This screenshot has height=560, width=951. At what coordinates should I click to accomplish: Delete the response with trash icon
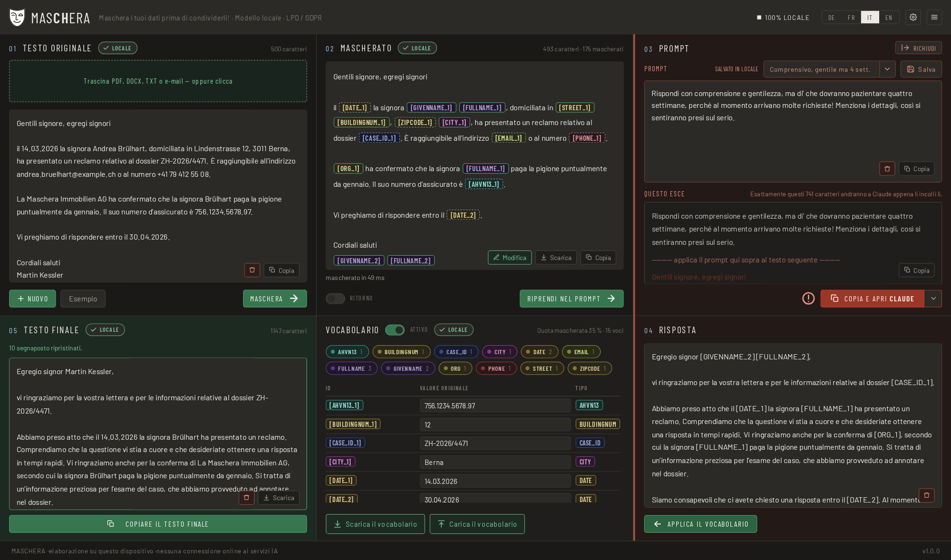(x=926, y=495)
